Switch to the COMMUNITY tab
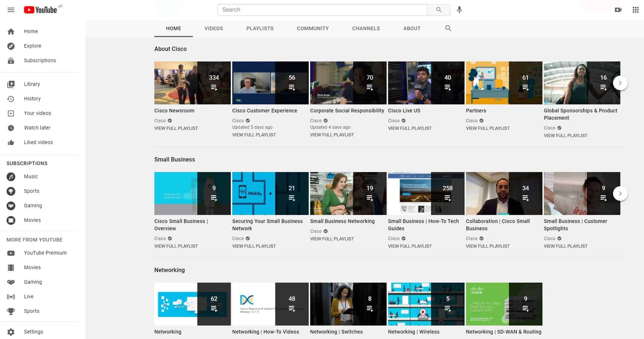The width and height of the screenshot is (644, 339). [x=313, y=28]
